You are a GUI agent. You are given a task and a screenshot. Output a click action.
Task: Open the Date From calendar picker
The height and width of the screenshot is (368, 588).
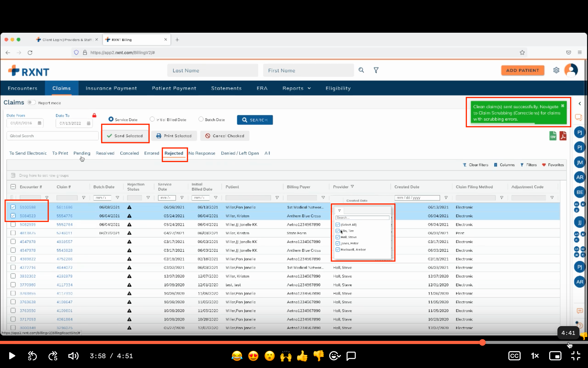point(39,123)
